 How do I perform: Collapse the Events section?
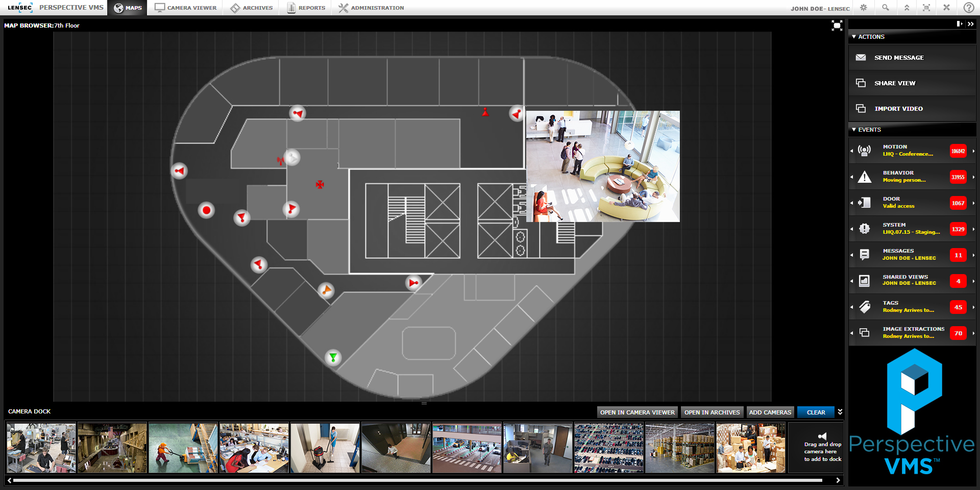coord(854,130)
